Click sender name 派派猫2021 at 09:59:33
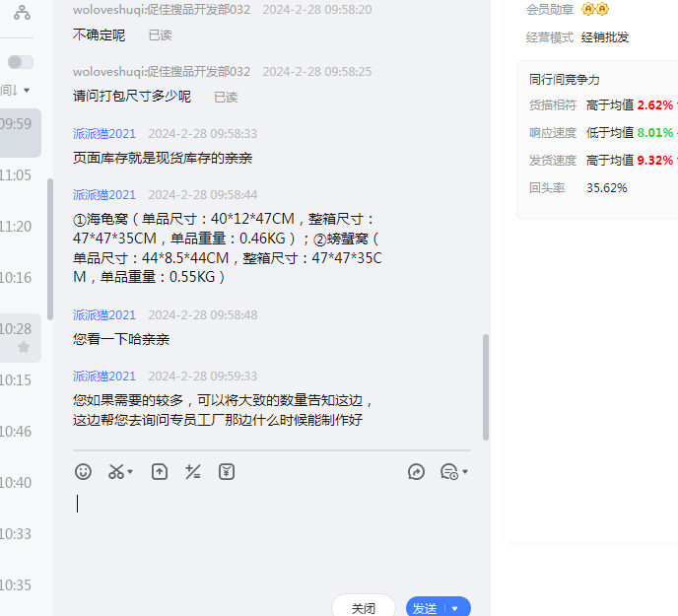Viewport: 678px width, 616px height. point(104,376)
